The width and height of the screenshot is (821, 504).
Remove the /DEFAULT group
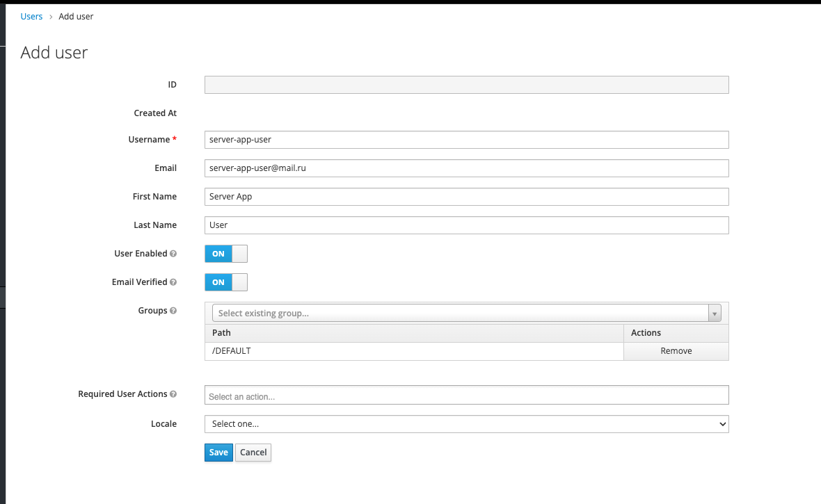(676, 351)
